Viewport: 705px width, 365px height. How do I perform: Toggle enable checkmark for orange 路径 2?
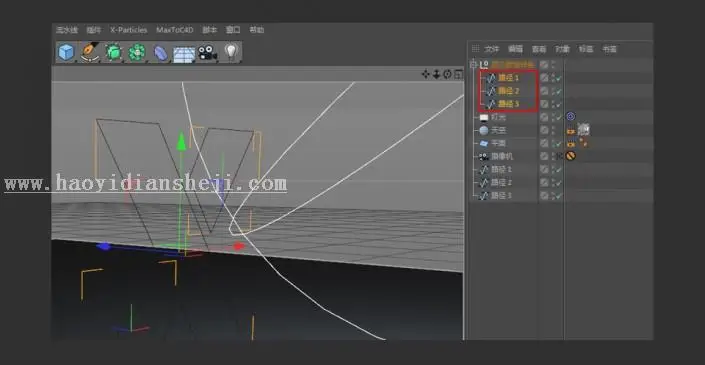pos(558,91)
